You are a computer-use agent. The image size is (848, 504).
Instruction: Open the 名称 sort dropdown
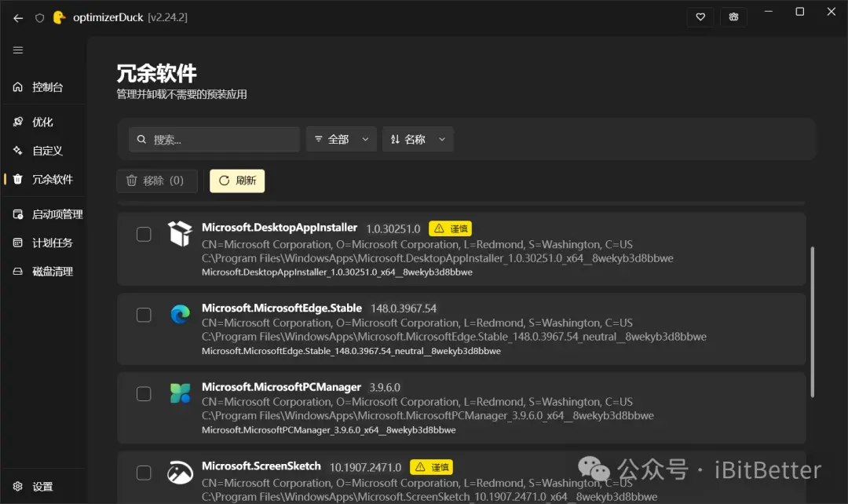[418, 140]
